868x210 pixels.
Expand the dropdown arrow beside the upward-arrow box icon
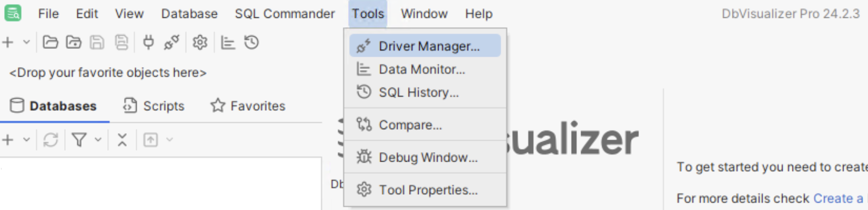point(169,140)
